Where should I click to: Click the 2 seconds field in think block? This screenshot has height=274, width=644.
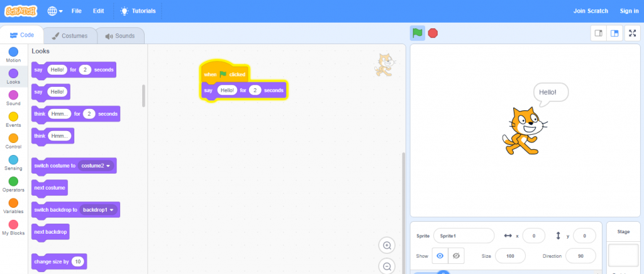(89, 113)
